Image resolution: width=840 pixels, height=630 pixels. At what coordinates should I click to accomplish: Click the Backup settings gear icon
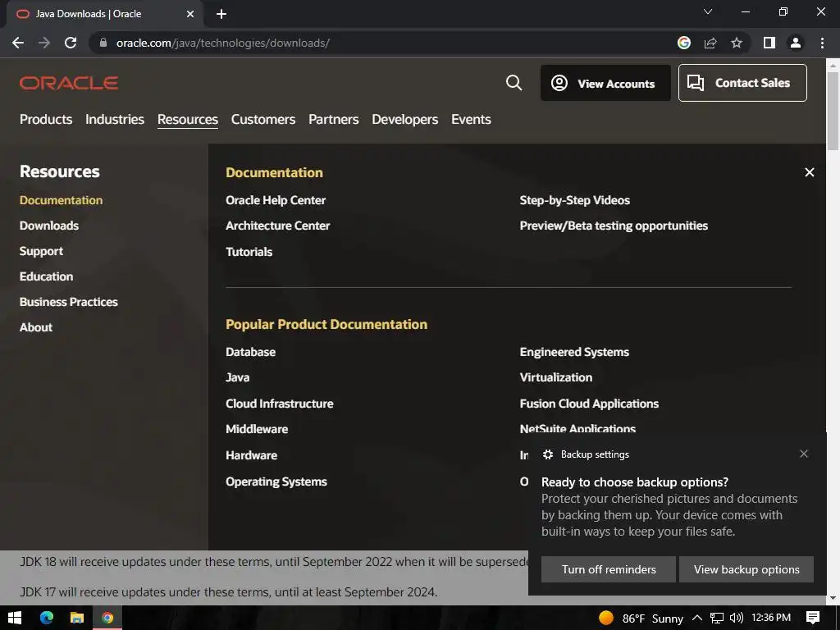547,454
